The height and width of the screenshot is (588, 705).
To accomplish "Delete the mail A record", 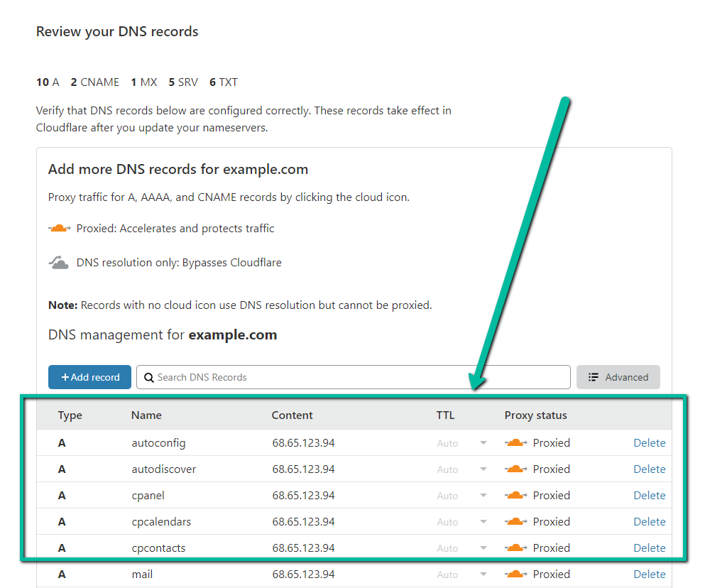I will tap(649, 574).
